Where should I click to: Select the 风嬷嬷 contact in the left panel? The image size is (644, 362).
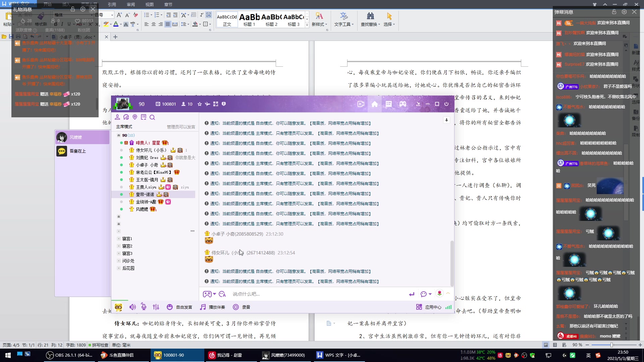pyautogui.click(x=83, y=137)
